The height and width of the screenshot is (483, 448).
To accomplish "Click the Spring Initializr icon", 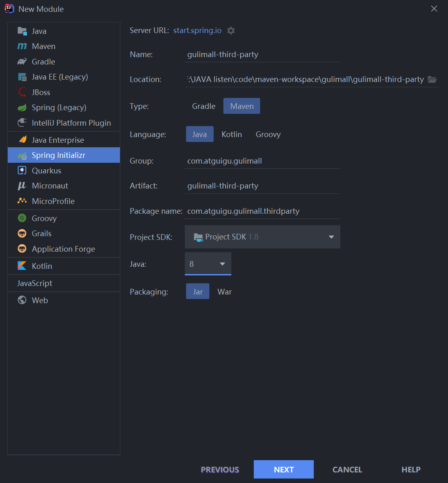I will [22, 155].
